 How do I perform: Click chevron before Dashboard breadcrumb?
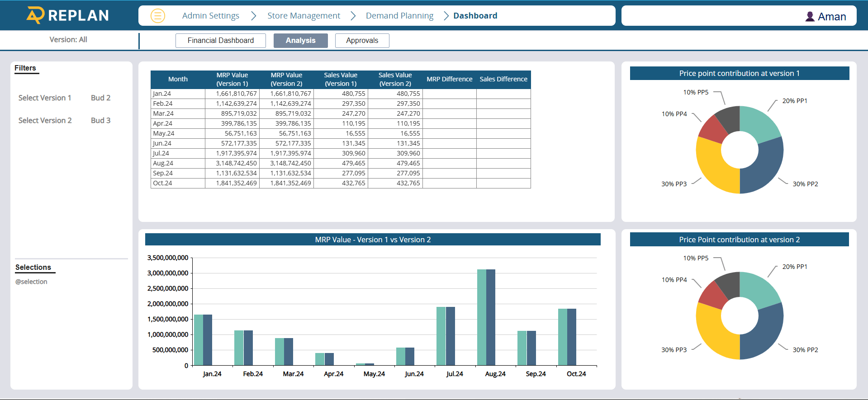pyautogui.click(x=446, y=16)
